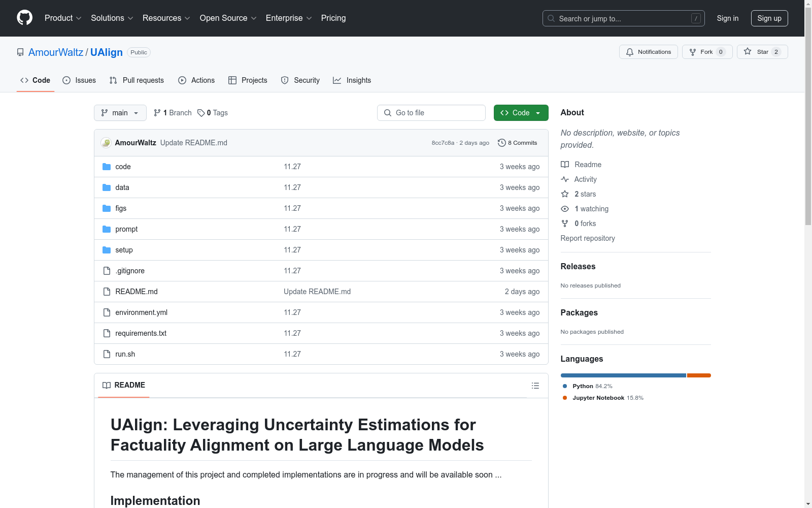The height and width of the screenshot is (508, 812).
Task: Click the Jupyter Notebook orange bar segment
Action: click(x=699, y=375)
